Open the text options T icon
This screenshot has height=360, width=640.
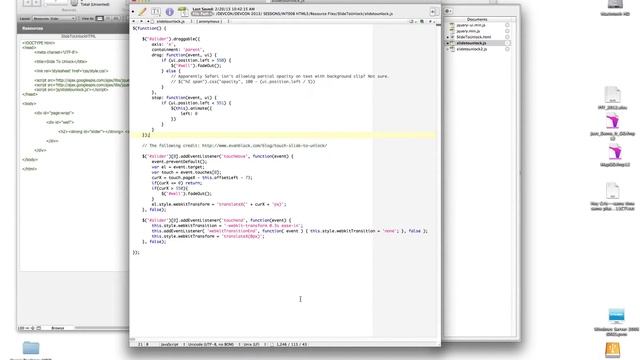156,12
